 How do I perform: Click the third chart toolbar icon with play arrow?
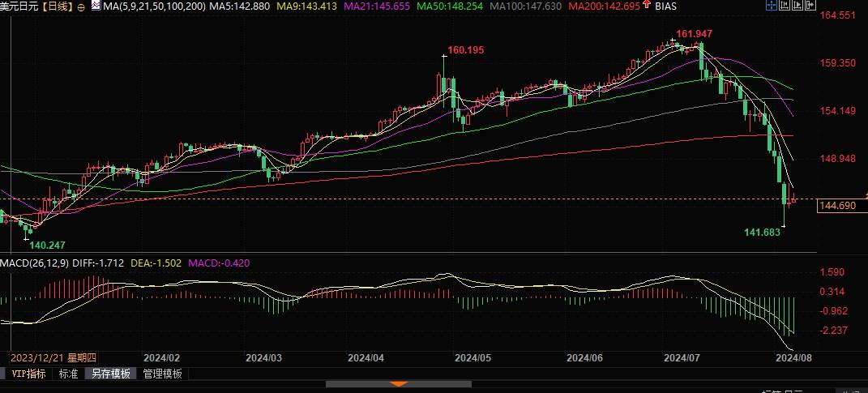[x=797, y=6]
